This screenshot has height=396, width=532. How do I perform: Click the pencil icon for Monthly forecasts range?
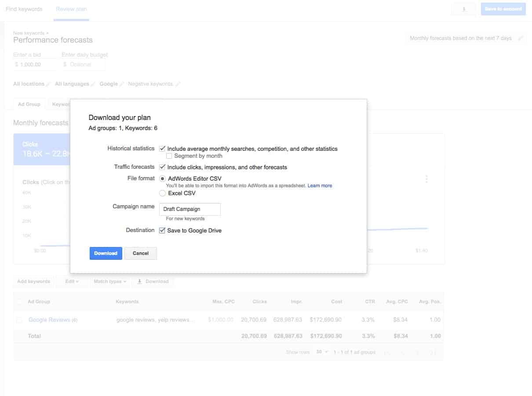point(520,38)
